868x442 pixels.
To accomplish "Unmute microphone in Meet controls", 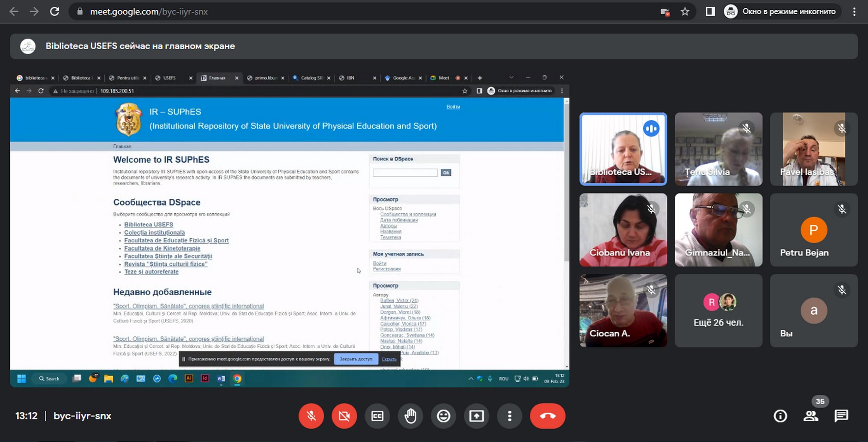I will (311, 416).
